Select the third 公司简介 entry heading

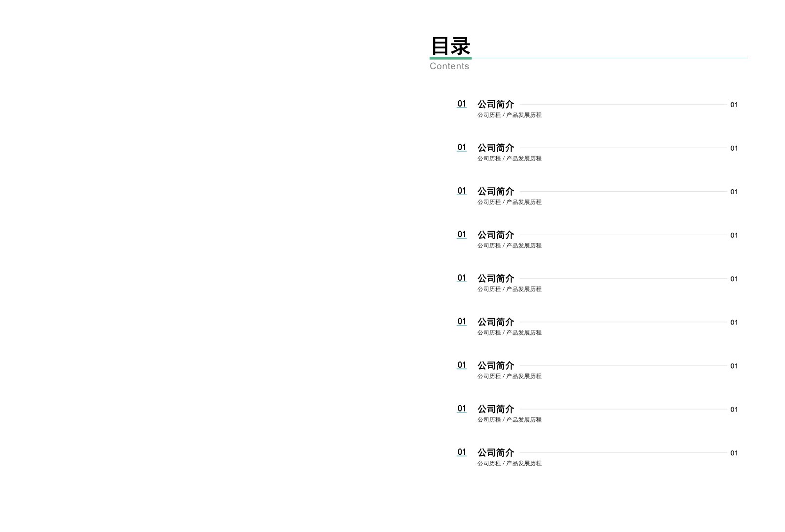(x=496, y=191)
